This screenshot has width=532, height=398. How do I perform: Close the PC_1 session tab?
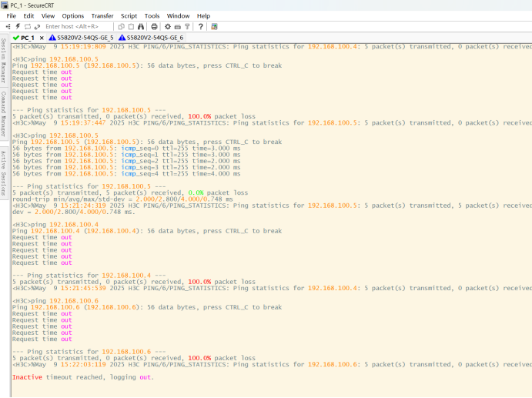[x=42, y=37]
